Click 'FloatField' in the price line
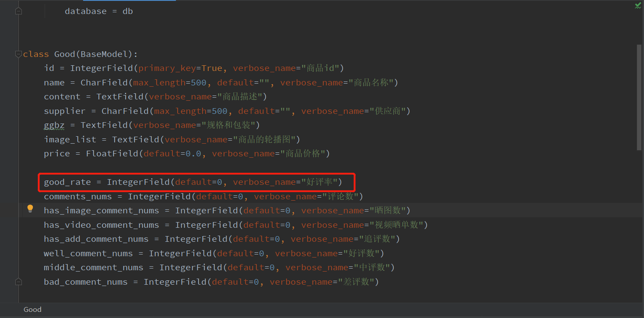Screen dimensions: 644x318 pos(112,154)
